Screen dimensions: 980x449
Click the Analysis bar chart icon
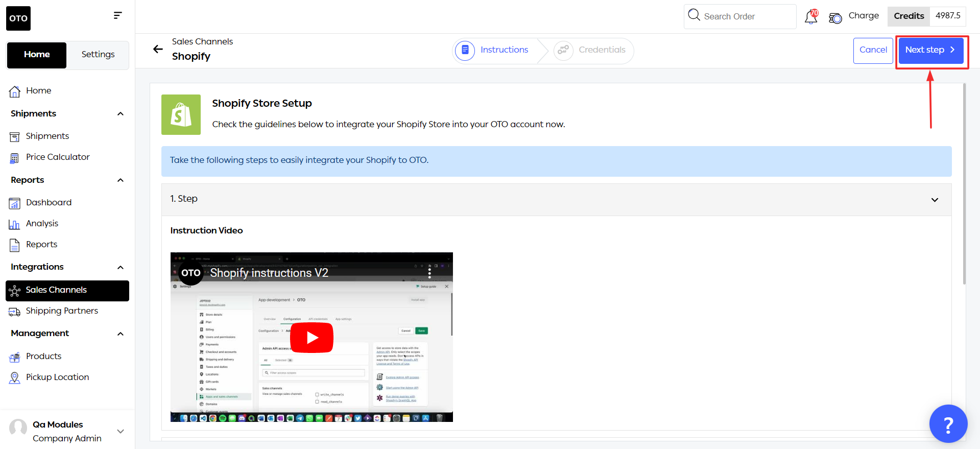(15, 224)
